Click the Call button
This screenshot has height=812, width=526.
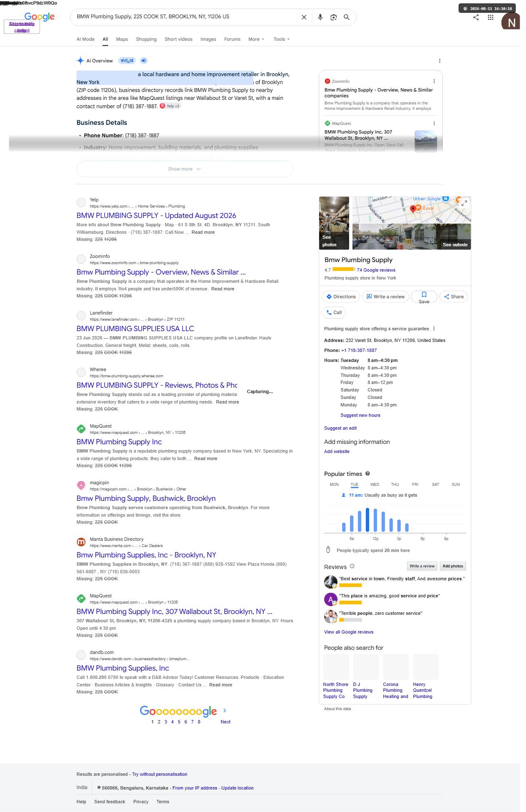tap(334, 312)
